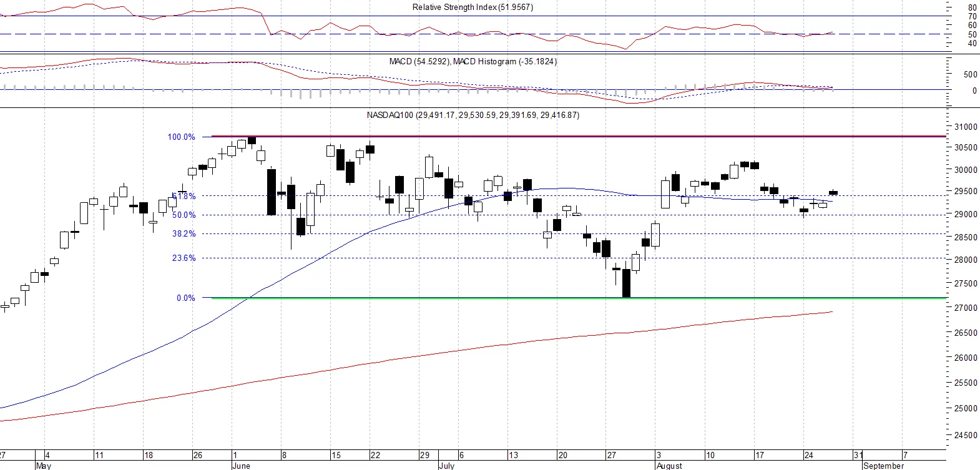Click the 38.2% Fibonacci retracement label
Viewport: 980px width, 470px height.
184,233
